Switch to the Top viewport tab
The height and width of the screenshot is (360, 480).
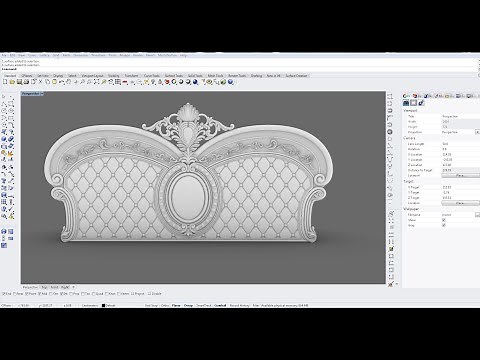coord(44,287)
